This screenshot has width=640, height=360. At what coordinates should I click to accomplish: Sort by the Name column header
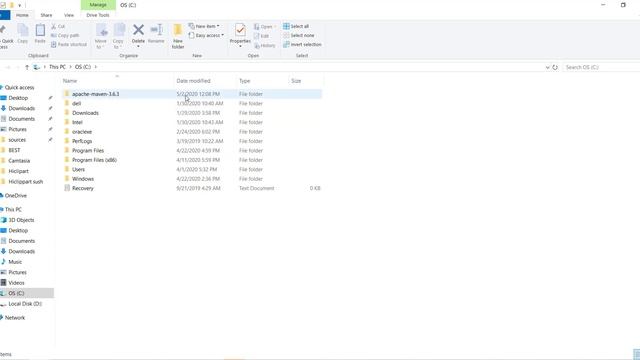click(70, 81)
